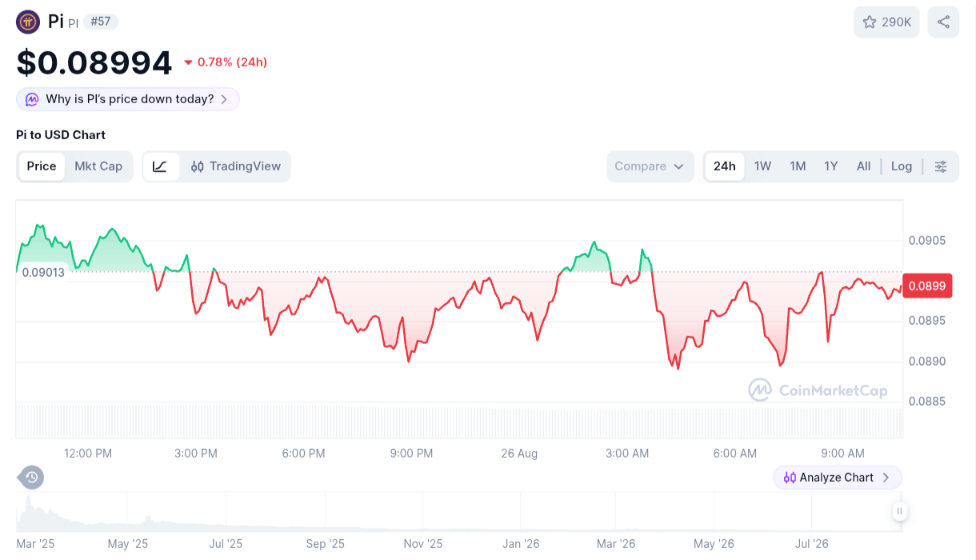Click the 0.0899 current price label
Image resolution: width=976 pixels, height=560 pixels.
[x=927, y=286]
